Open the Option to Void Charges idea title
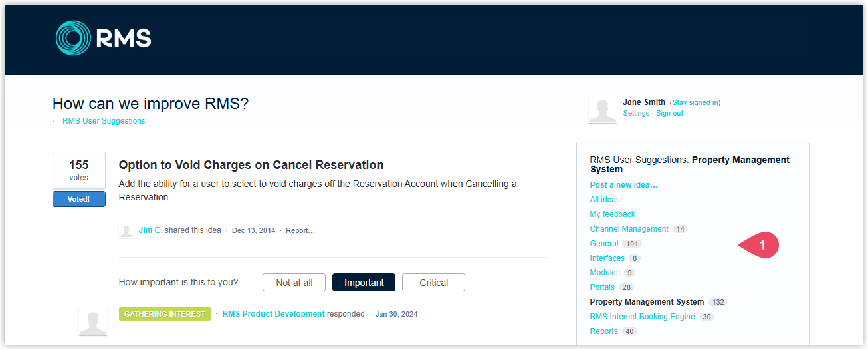 point(251,165)
